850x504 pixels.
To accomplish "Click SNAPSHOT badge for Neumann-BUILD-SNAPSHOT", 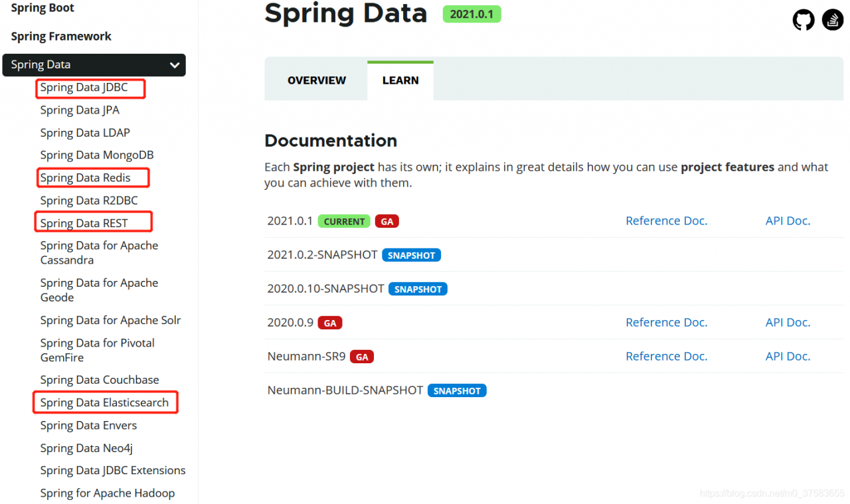I will (457, 391).
